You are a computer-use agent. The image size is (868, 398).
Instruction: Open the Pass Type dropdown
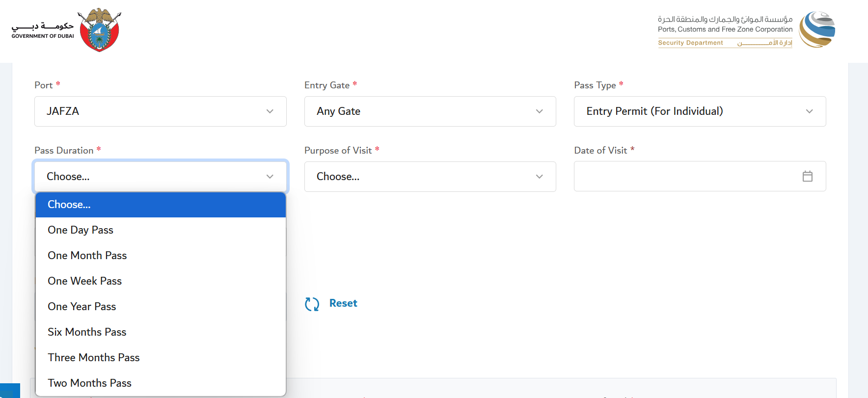700,111
